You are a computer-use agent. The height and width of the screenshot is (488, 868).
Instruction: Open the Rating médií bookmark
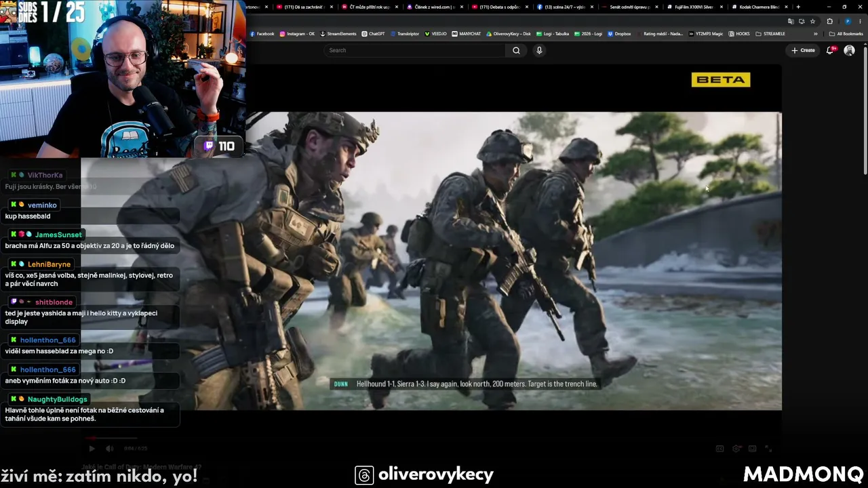click(x=659, y=34)
